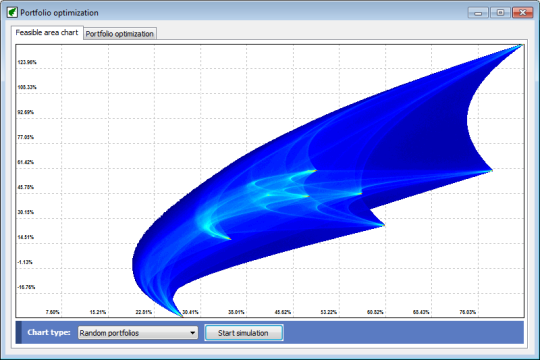This screenshot has width=540, height=360.
Task: Click the dropdown arrow beside Random portfolios
Action: (193, 333)
